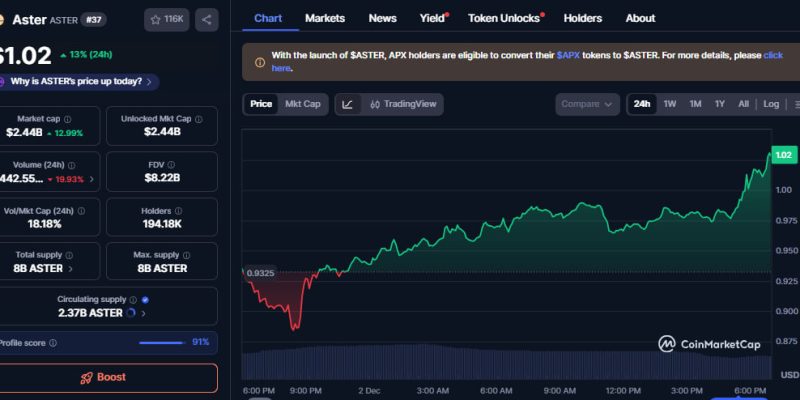Switch to TradingView candlestick chart
The width and height of the screenshot is (800, 400).
coord(399,104)
